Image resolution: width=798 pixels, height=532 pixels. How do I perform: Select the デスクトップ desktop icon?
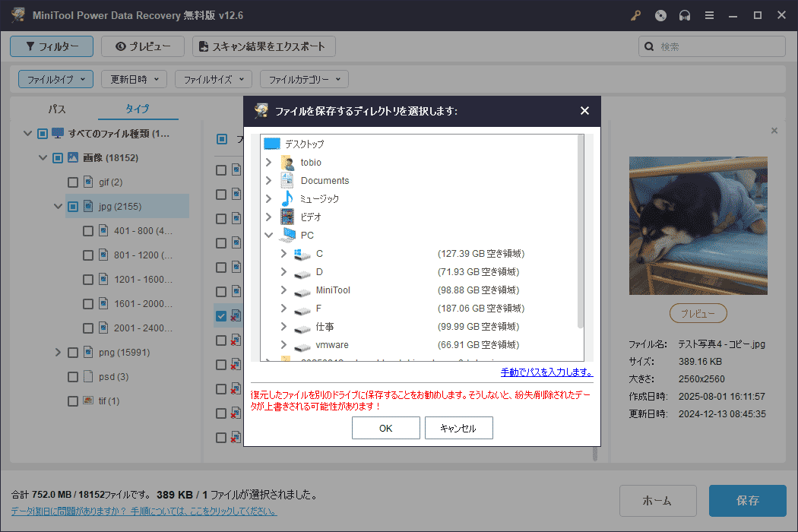pyautogui.click(x=272, y=144)
